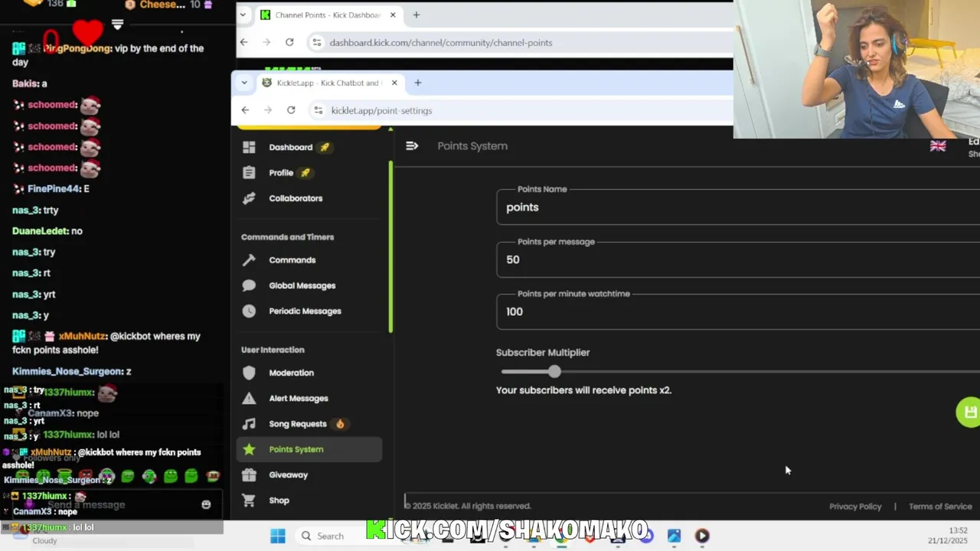Image resolution: width=980 pixels, height=551 pixels.
Task: Adjust the Subscriber Multiplier slider handle
Action: click(554, 372)
